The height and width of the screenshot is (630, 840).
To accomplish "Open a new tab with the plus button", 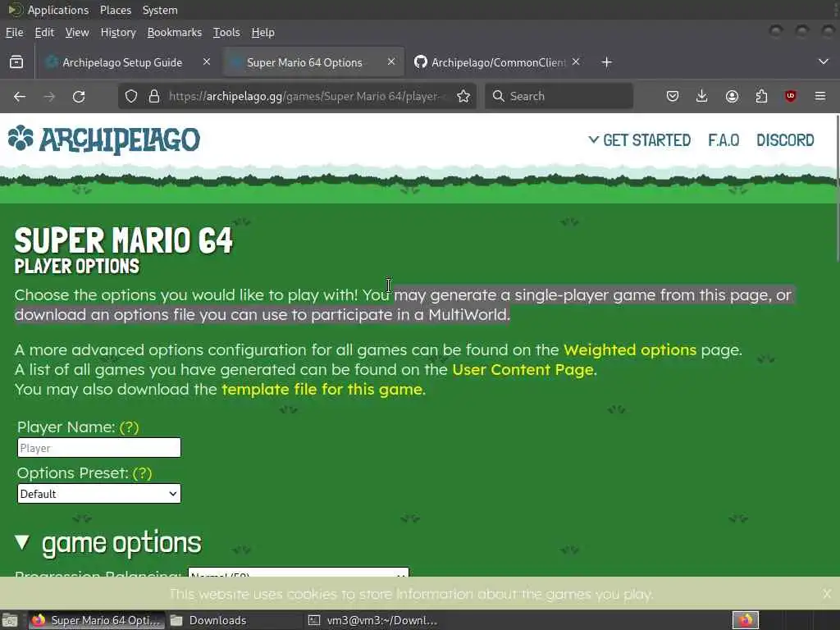I will 606,62.
